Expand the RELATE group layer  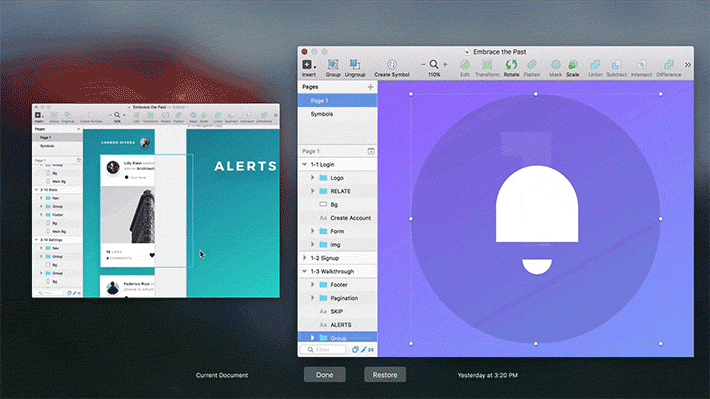[312, 191]
